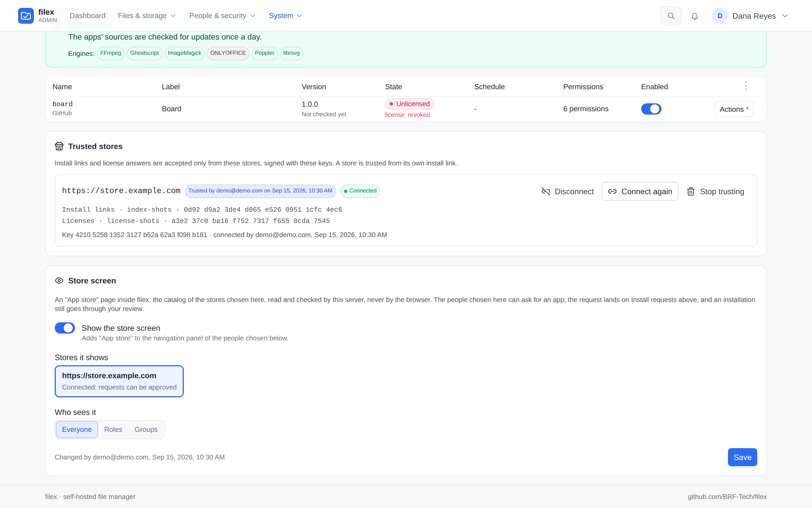Expand the System menu
The image size is (812, 508).
click(x=285, y=16)
